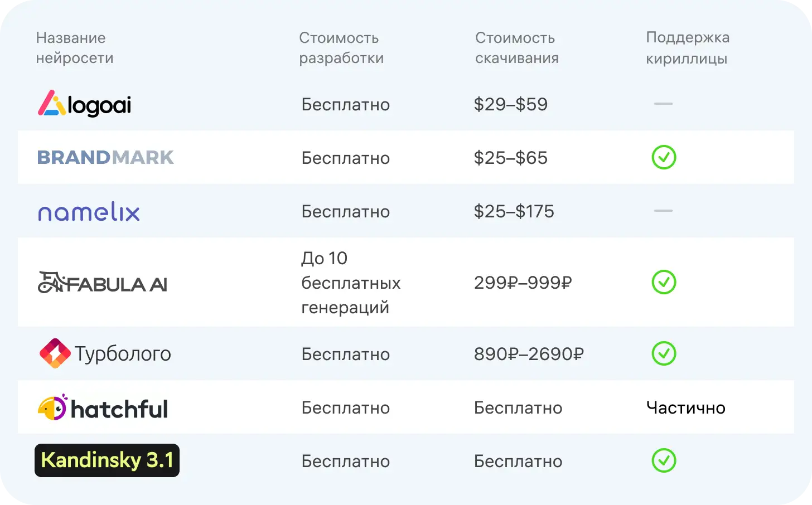This screenshot has width=812, height=505.
Task: Click the Brandmark Cyrillic support checkmark
Action: pos(664,158)
